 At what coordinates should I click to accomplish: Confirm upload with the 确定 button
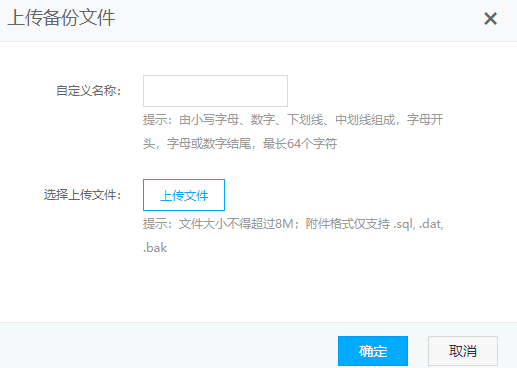[x=373, y=351]
